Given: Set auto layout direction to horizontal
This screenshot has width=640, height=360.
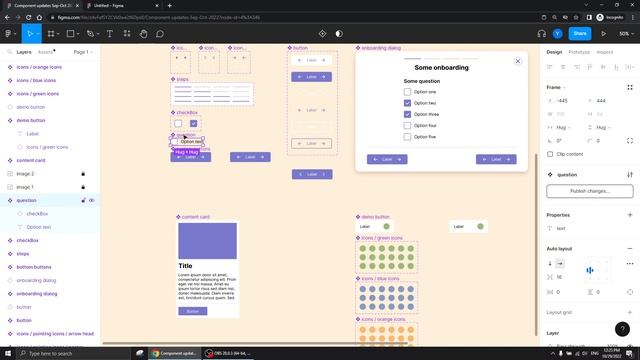Looking at the screenshot, I should (560, 264).
